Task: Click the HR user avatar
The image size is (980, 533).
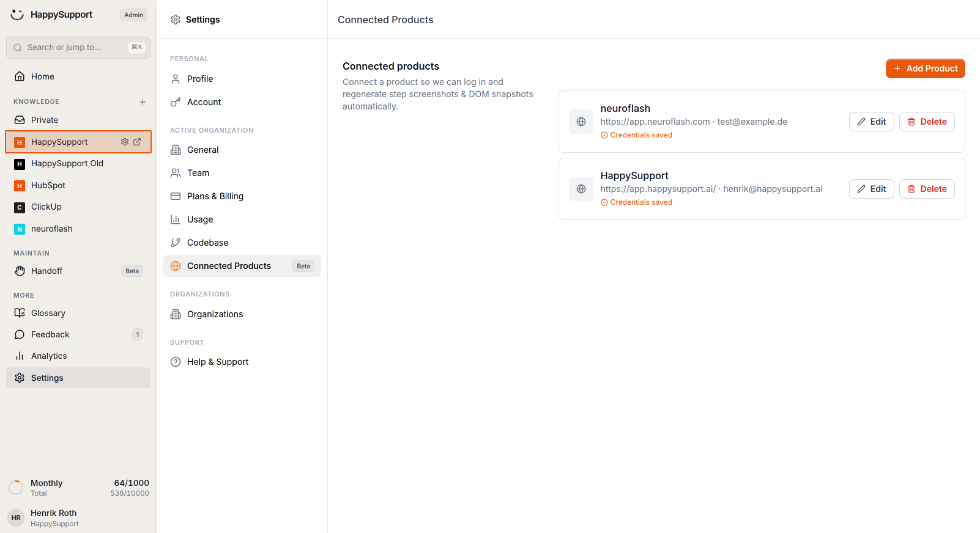Action: pyautogui.click(x=16, y=518)
